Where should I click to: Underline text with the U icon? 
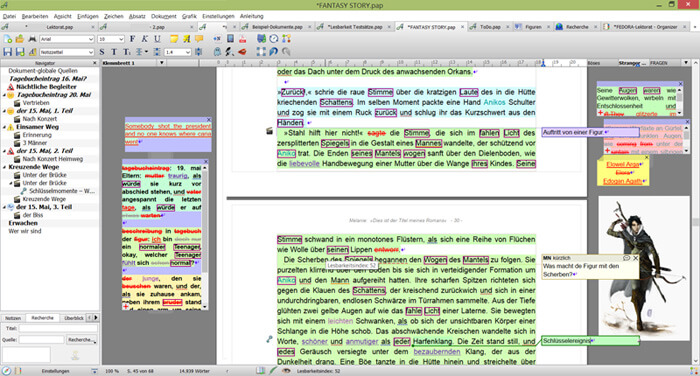coord(157,39)
